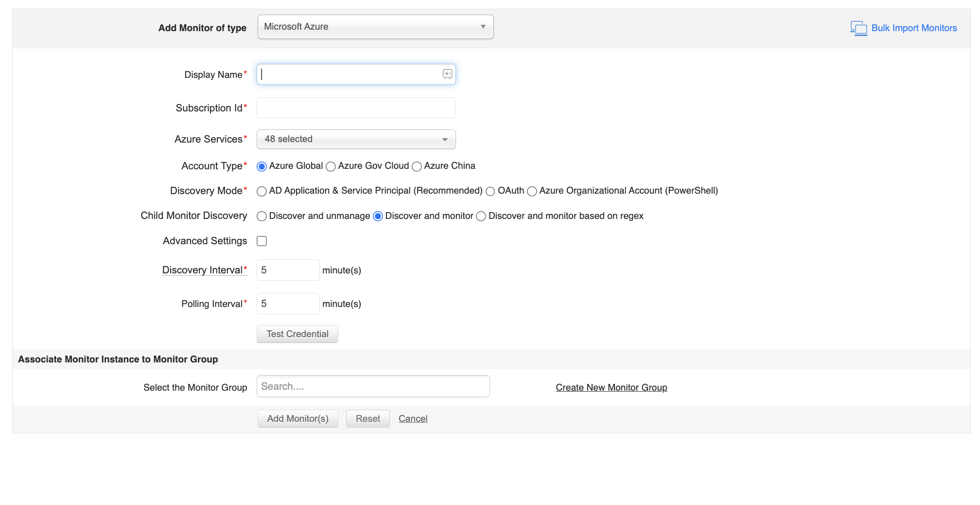Select the Azure China account type
The width and height of the screenshot is (980, 505).
pyautogui.click(x=417, y=166)
